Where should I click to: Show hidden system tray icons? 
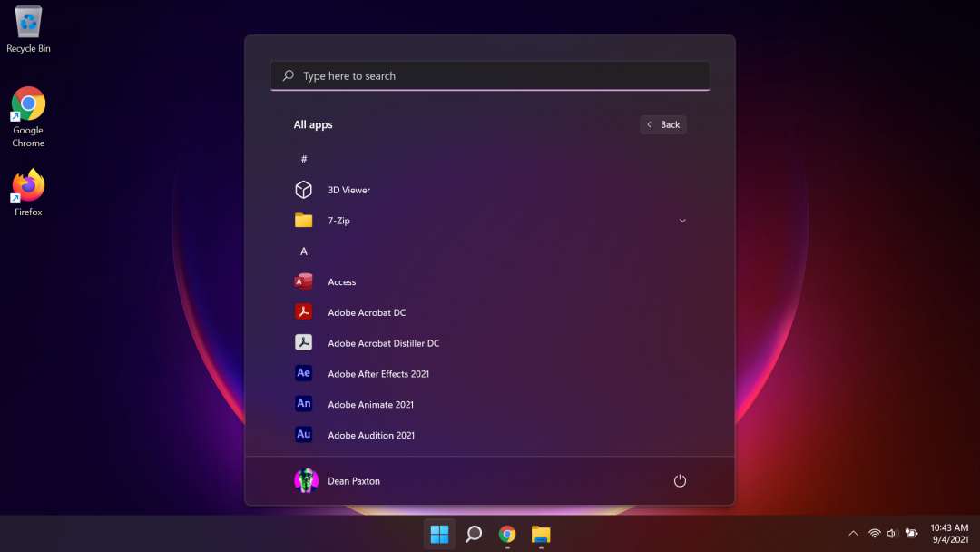tap(852, 534)
